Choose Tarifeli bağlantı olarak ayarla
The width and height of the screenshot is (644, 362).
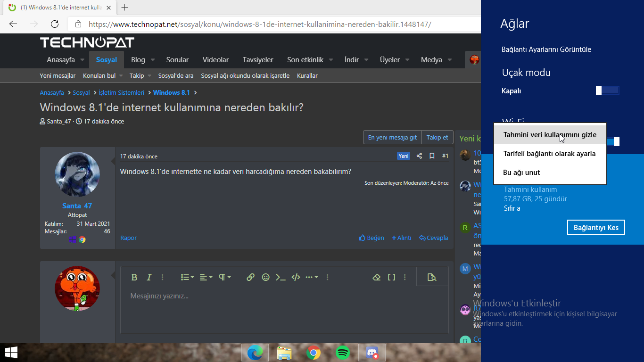click(x=550, y=154)
